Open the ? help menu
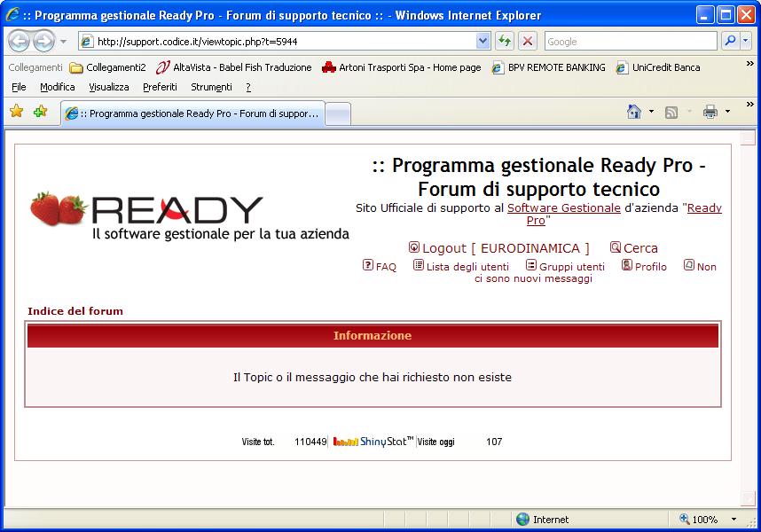761x532 pixels. click(248, 87)
